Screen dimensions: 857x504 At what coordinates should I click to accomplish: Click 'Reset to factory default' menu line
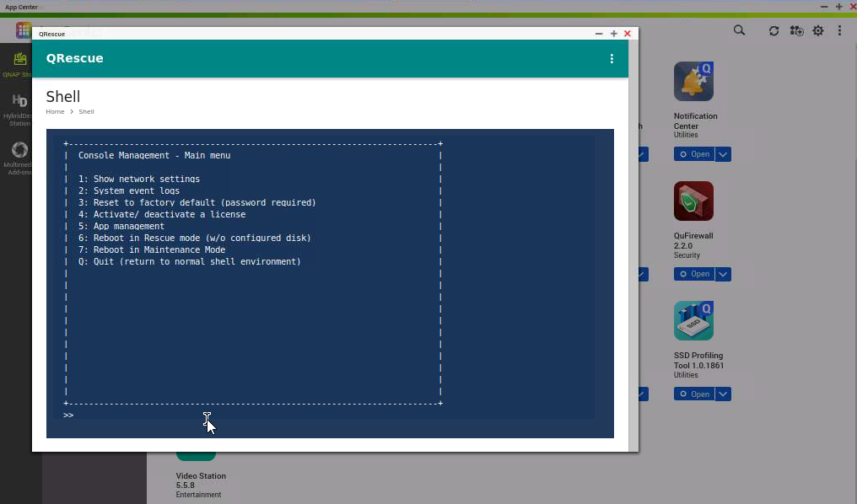tap(197, 202)
